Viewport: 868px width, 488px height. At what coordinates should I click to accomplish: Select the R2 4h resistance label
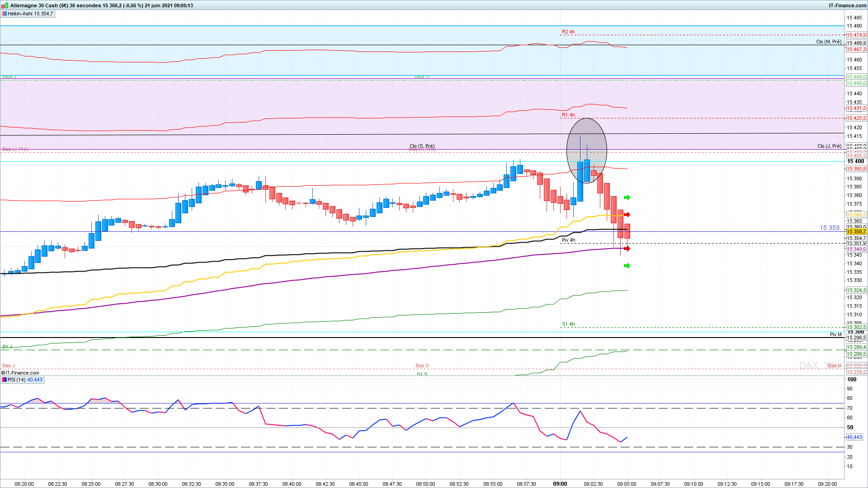click(568, 32)
